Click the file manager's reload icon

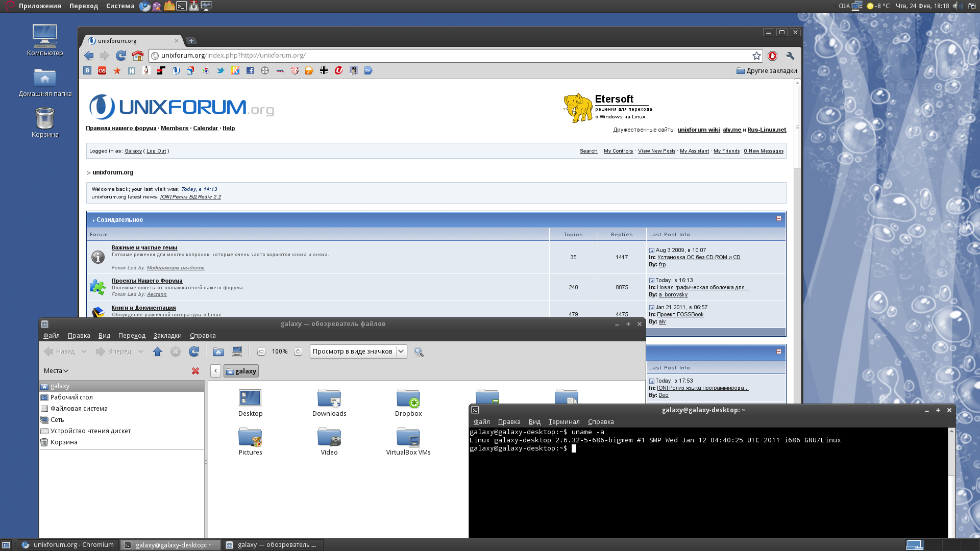tap(194, 352)
